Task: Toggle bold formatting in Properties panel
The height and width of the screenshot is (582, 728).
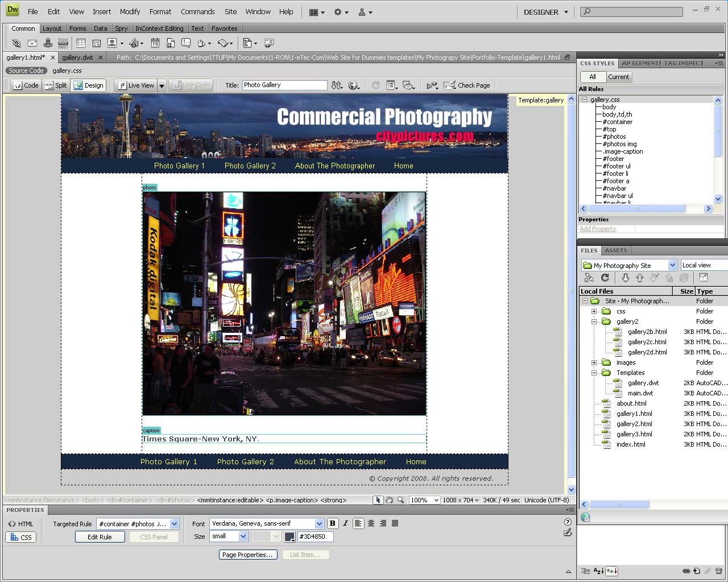Action: [x=333, y=523]
